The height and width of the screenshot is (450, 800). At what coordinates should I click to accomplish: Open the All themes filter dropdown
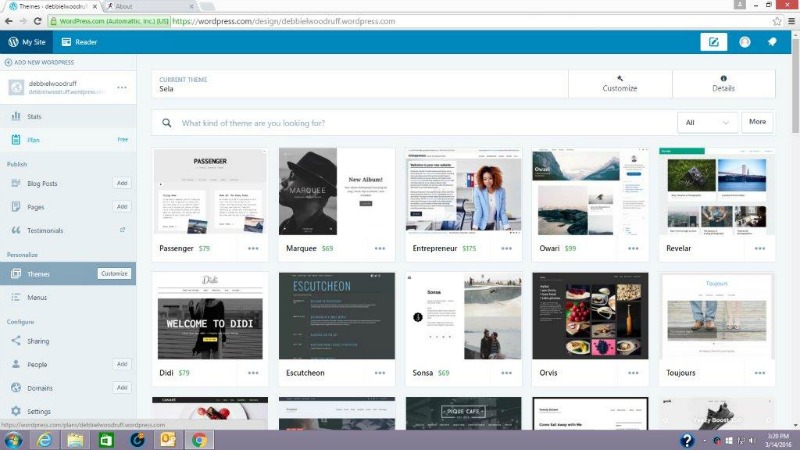[707, 122]
